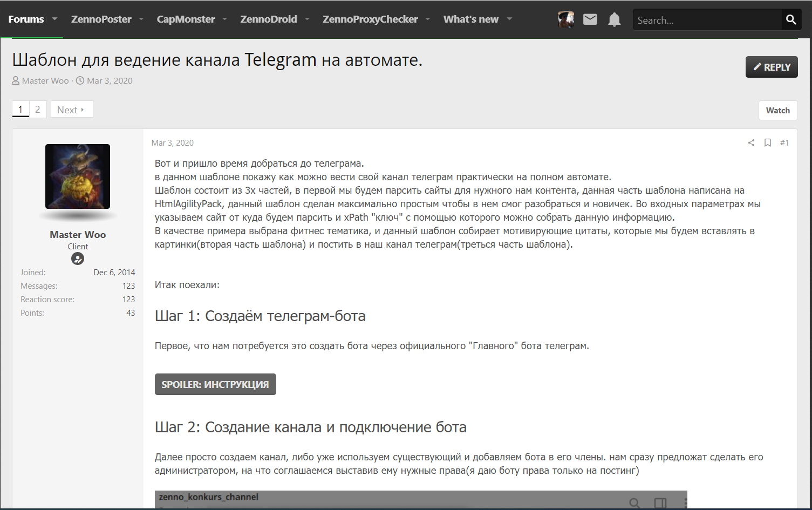812x510 pixels.
Task: Click the Joined date 'Dec 6, 2014'
Action: click(114, 272)
